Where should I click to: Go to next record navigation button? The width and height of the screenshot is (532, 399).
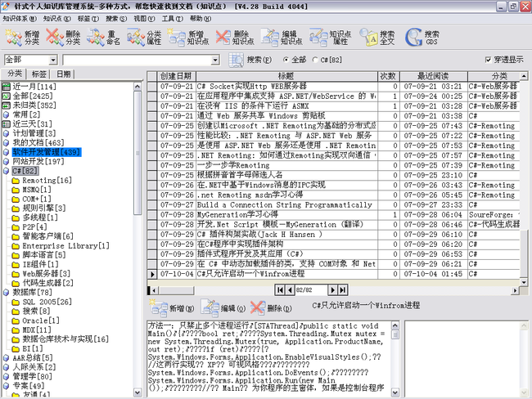(x=332, y=290)
